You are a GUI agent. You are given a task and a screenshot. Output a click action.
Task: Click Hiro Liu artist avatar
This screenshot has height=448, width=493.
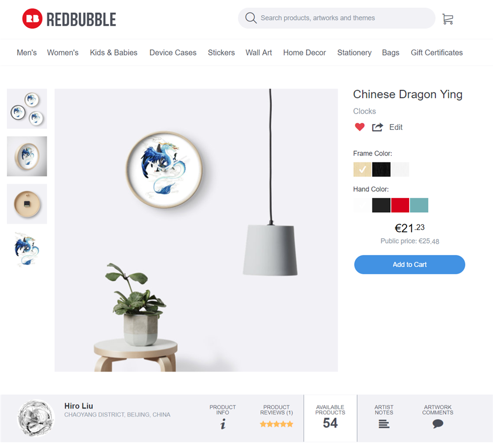point(36,418)
